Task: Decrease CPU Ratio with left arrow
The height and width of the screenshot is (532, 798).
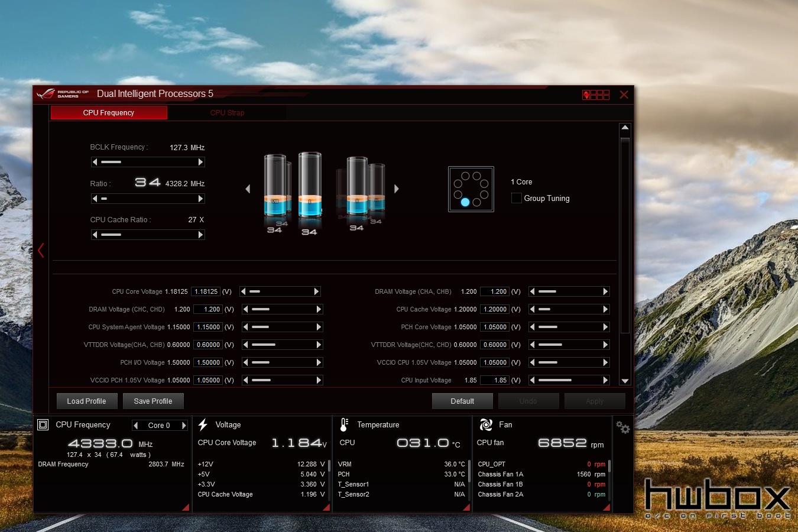Action: coord(95,199)
